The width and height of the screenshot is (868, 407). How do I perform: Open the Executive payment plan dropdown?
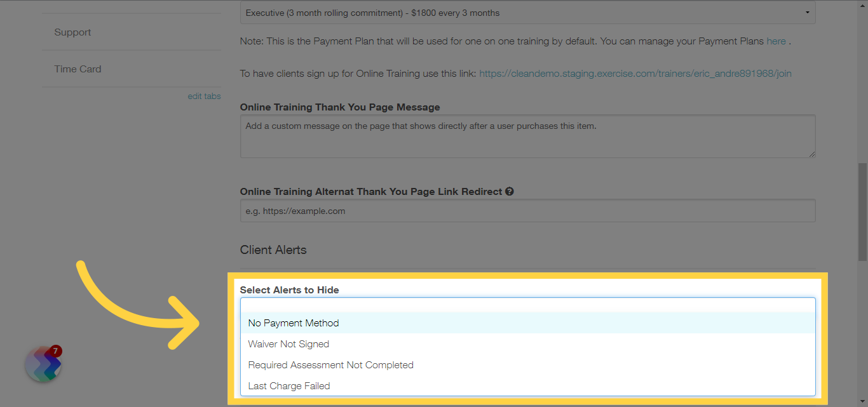click(527, 12)
